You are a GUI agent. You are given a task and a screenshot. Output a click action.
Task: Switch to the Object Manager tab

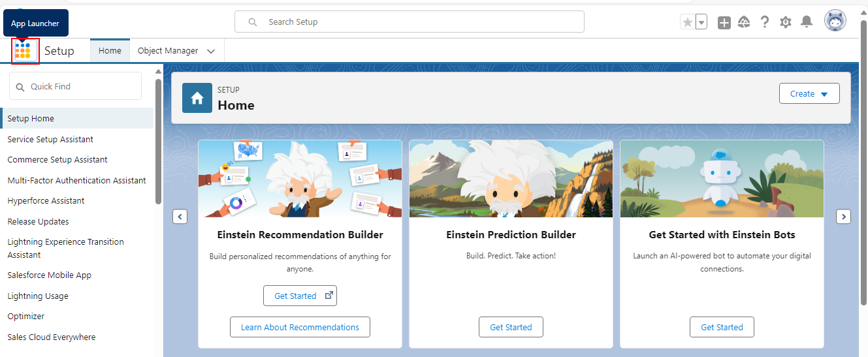(168, 51)
